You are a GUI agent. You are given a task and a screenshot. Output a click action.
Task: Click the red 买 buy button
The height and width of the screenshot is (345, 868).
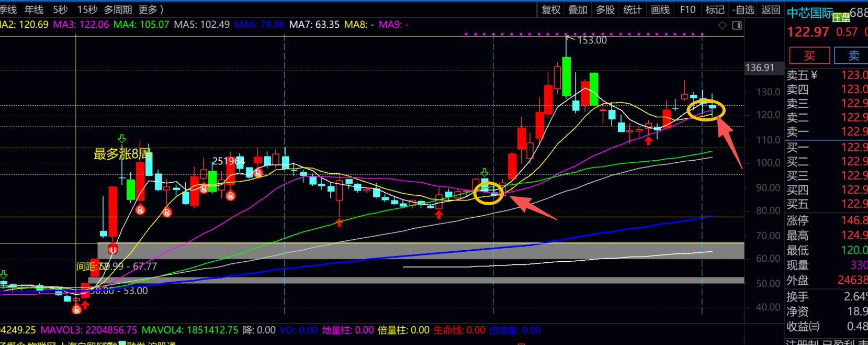[809, 55]
